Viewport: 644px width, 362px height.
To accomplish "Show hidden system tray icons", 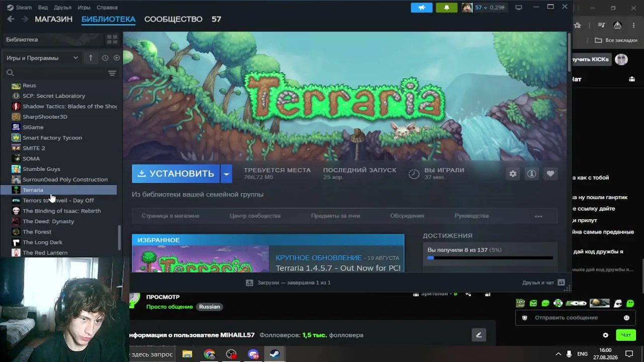I will tap(558, 354).
